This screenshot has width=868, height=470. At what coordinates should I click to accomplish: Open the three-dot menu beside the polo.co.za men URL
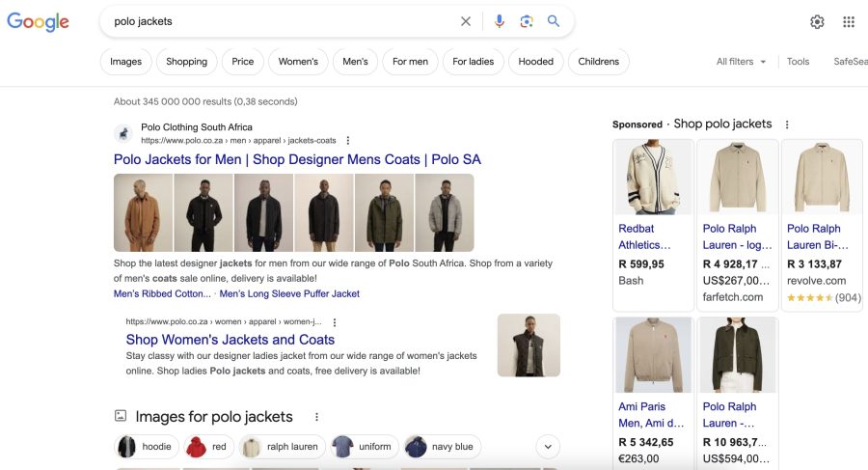[x=347, y=141]
